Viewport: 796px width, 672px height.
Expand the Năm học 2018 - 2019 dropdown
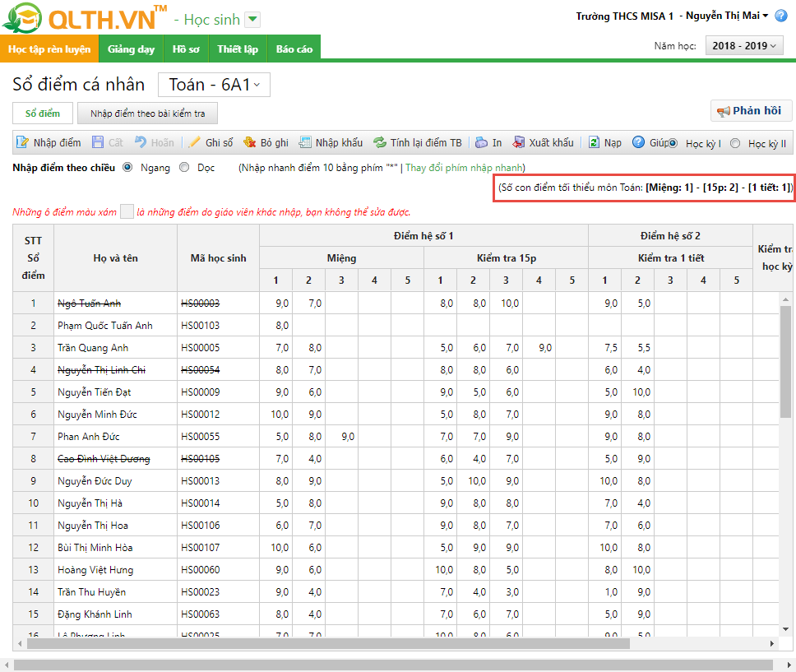744,46
